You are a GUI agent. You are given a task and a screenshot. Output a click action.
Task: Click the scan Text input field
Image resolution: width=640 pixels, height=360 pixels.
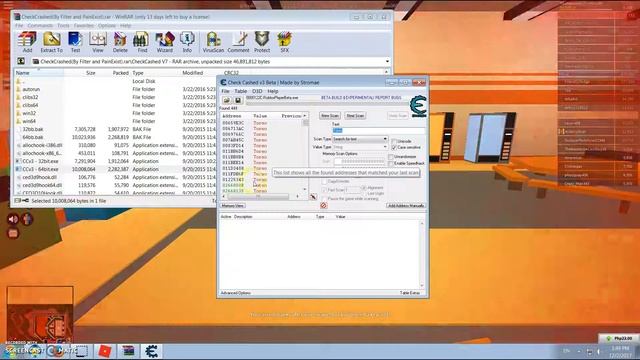pos(378,130)
